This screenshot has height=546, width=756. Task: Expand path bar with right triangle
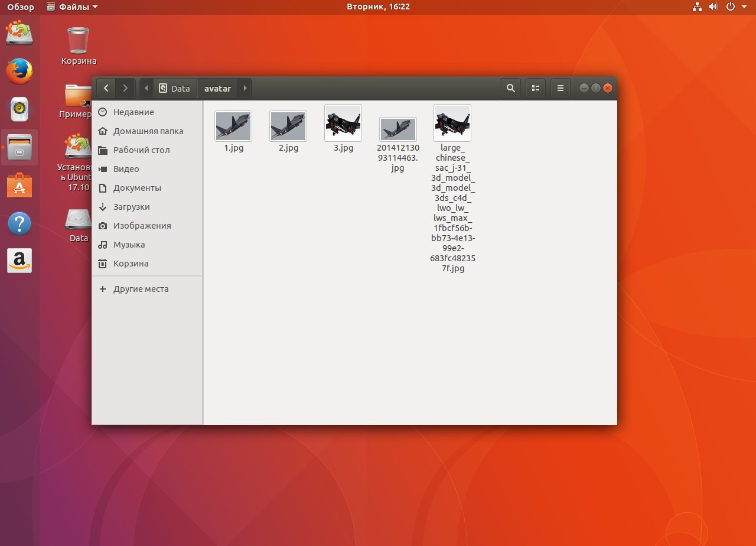pos(245,89)
